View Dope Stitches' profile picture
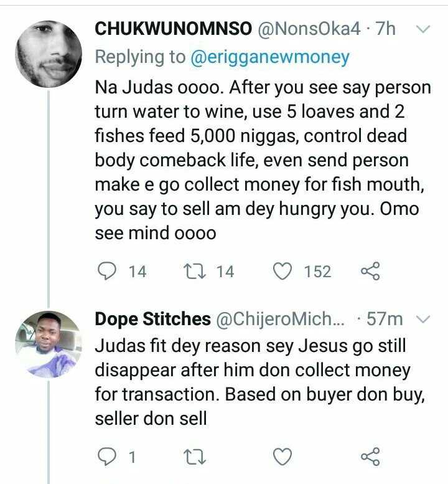The height and width of the screenshot is (484, 448). [47, 343]
